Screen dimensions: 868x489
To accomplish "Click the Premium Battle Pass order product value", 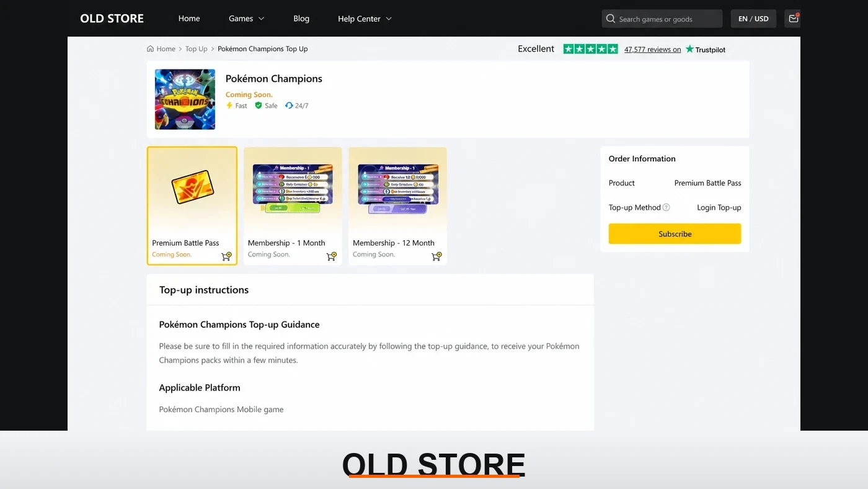I will (x=708, y=183).
